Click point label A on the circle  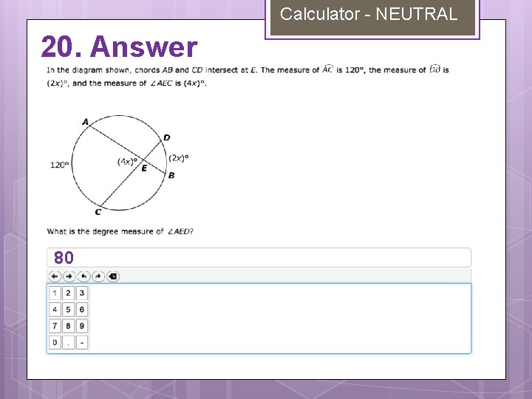coord(85,122)
